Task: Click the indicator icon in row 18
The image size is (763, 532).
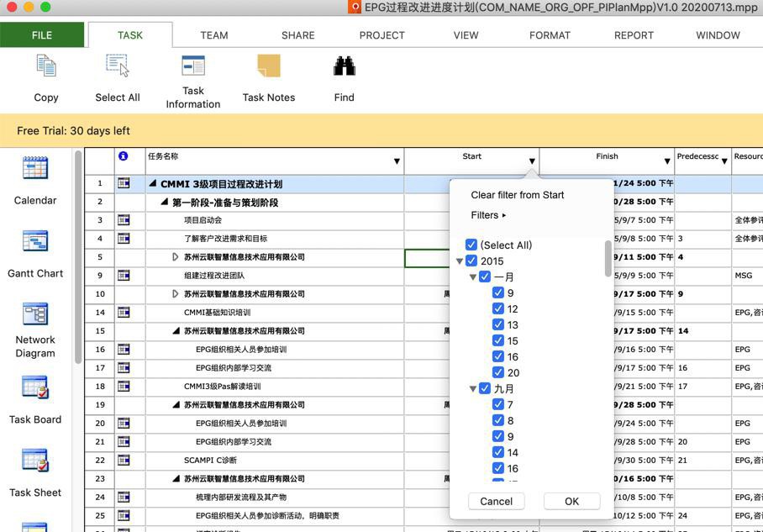Action: point(124,386)
